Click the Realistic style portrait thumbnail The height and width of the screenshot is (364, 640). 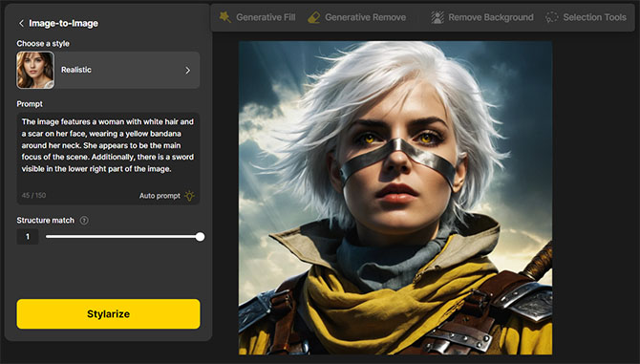point(35,70)
